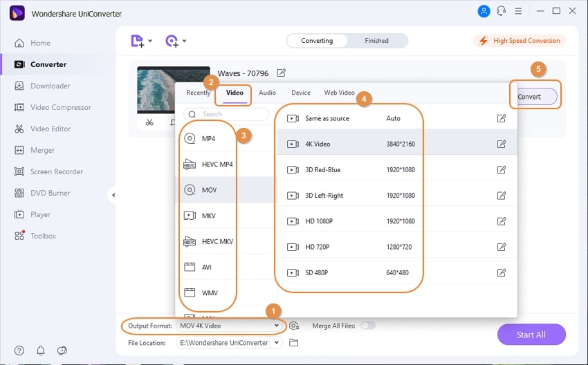
Task: Open the Output Format dropdown
Action: point(230,326)
